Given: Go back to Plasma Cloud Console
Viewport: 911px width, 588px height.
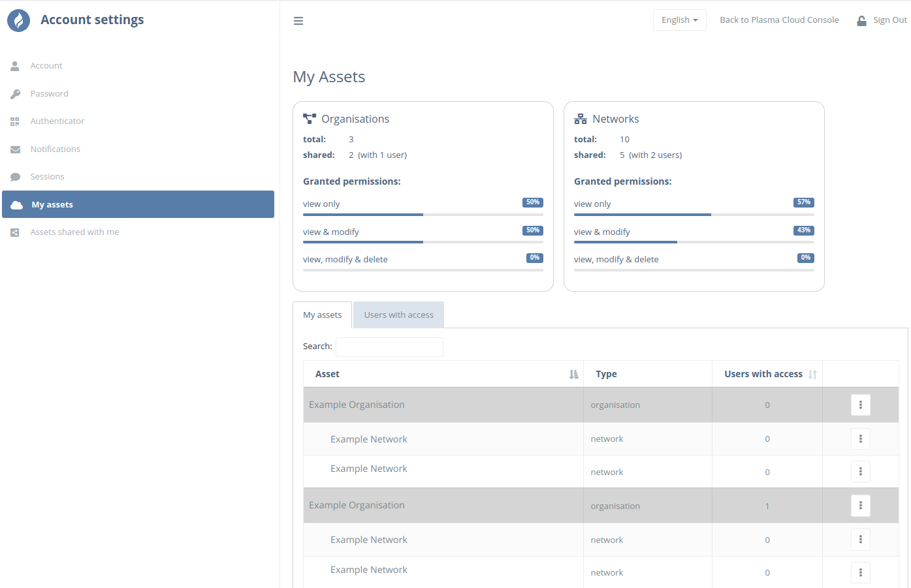Looking at the screenshot, I should [x=779, y=20].
